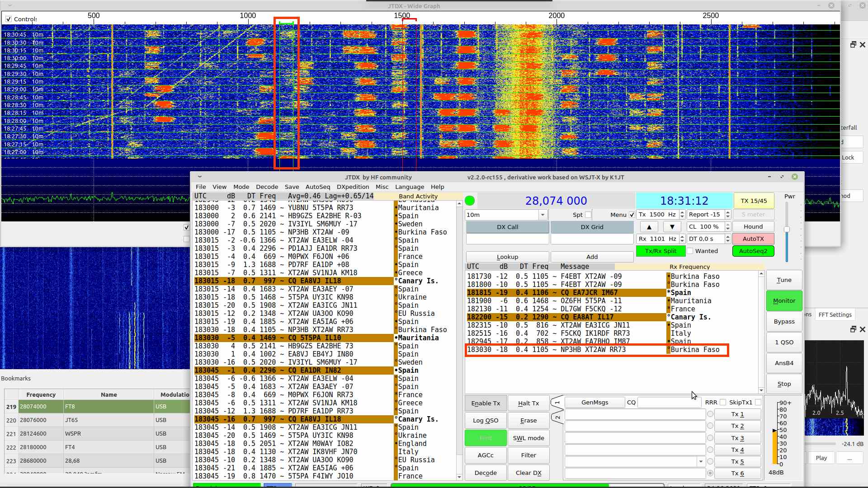Expand the Tx 5 message dropdown

pyautogui.click(x=701, y=461)
